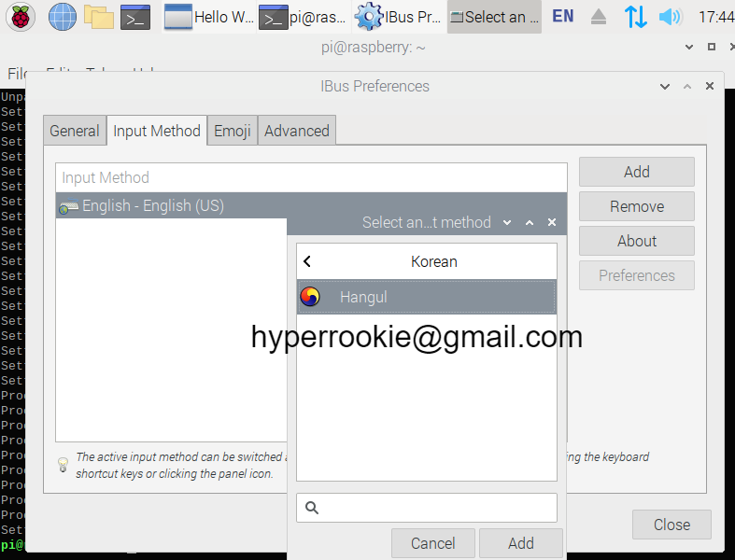Image resolution: width=735 pixels, height=560 pixels.
Task: Maximize the Select an input method dialog
Action: point(530,222)
